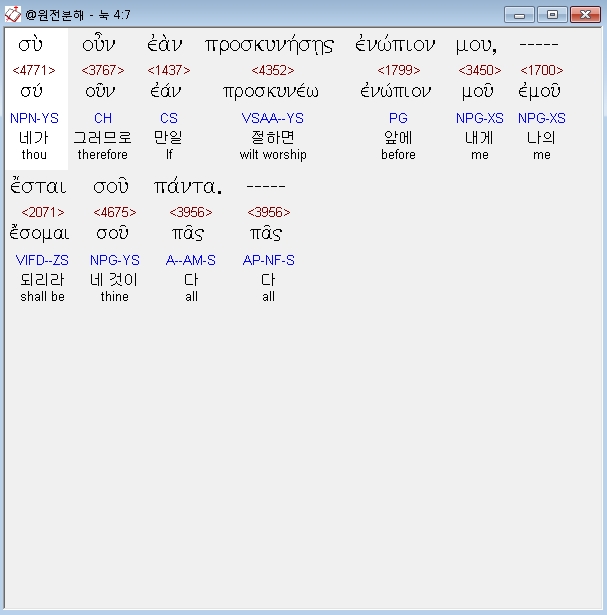This screenshot has width=607, height=615.
Task: Open Strong's entry <4352>
Action: coord(273,70)
